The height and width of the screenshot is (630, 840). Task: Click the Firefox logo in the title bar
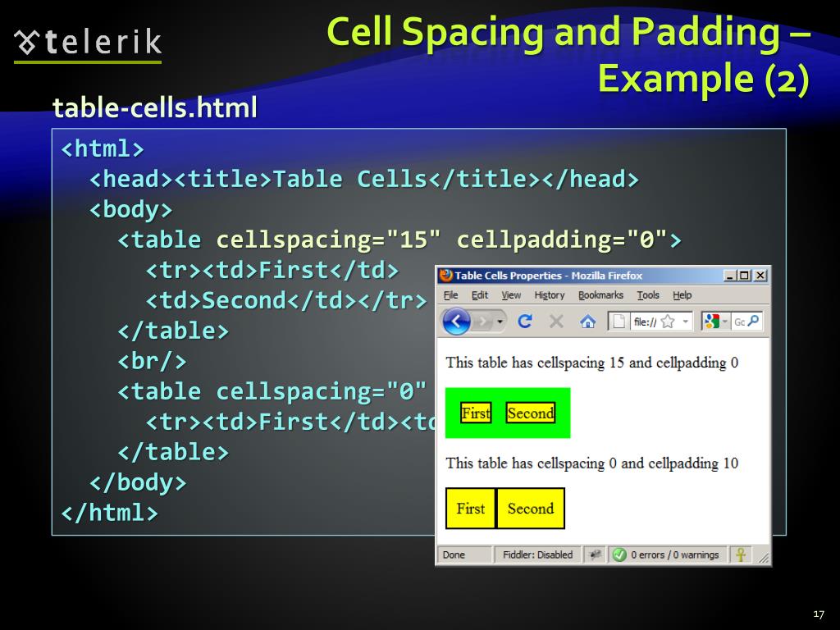point(445,276)
